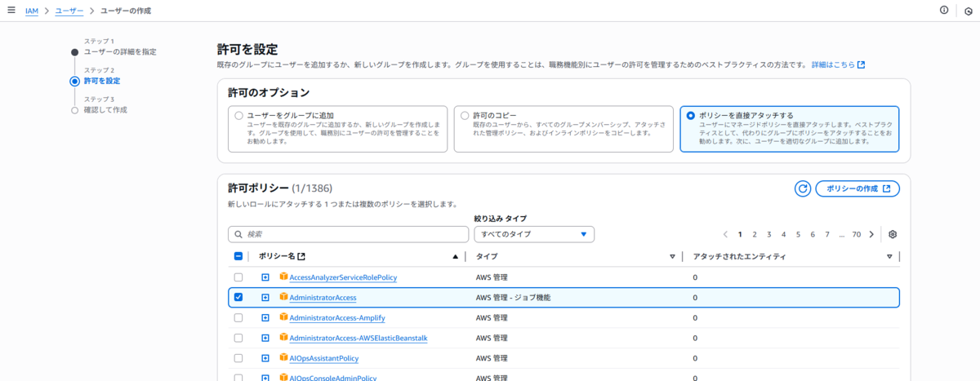The width and height of the screenshot is (980, 381).
Task: Open the AdministratorAccess-AWSElasticBeanstalk policy link
Action: (359, 338)
